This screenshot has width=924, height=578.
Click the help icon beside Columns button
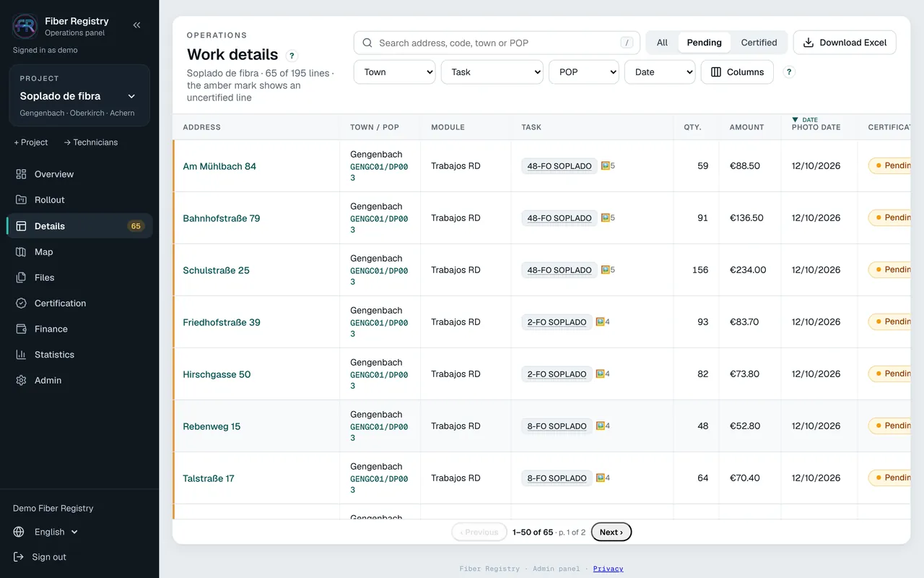(789, 72)
